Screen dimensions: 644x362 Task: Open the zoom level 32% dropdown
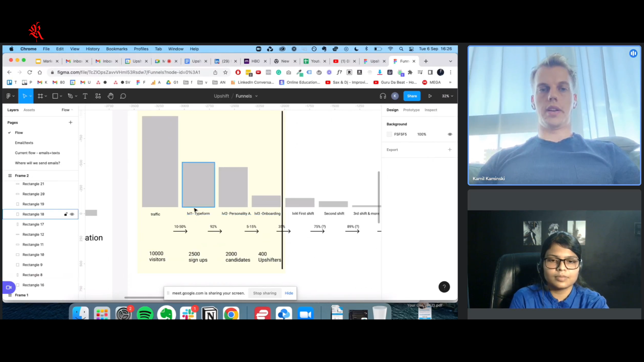click(x=447, y=96)
